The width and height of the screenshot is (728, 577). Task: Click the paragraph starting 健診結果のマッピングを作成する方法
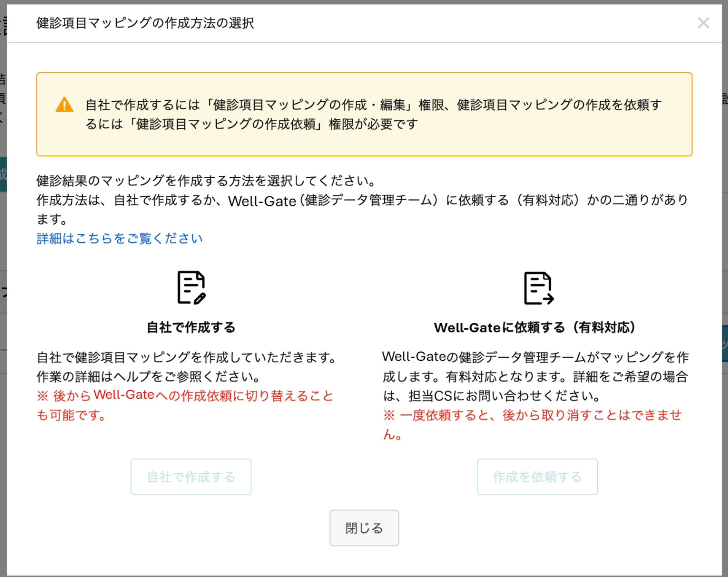[362, 200]
